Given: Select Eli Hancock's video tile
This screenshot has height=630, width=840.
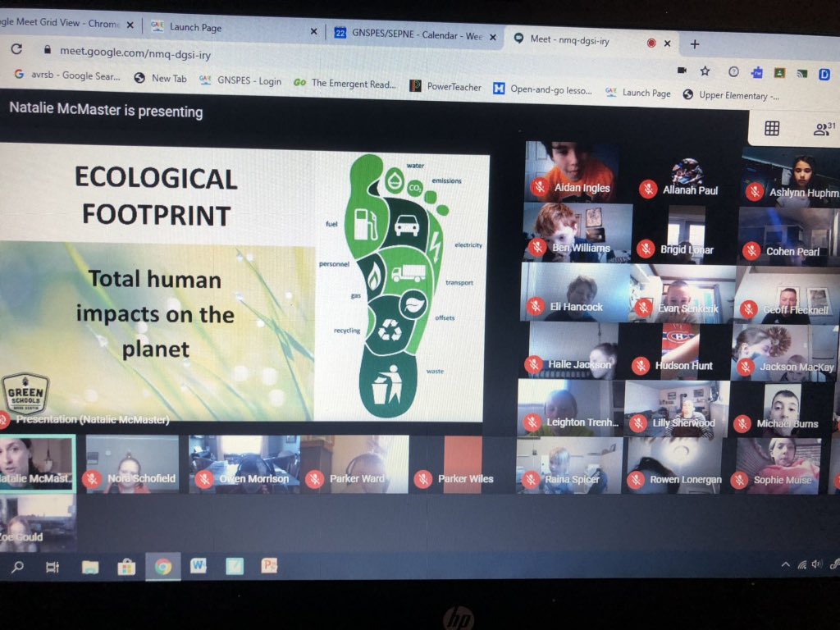Looking at the screenshot, I should [x=576, y=292].
